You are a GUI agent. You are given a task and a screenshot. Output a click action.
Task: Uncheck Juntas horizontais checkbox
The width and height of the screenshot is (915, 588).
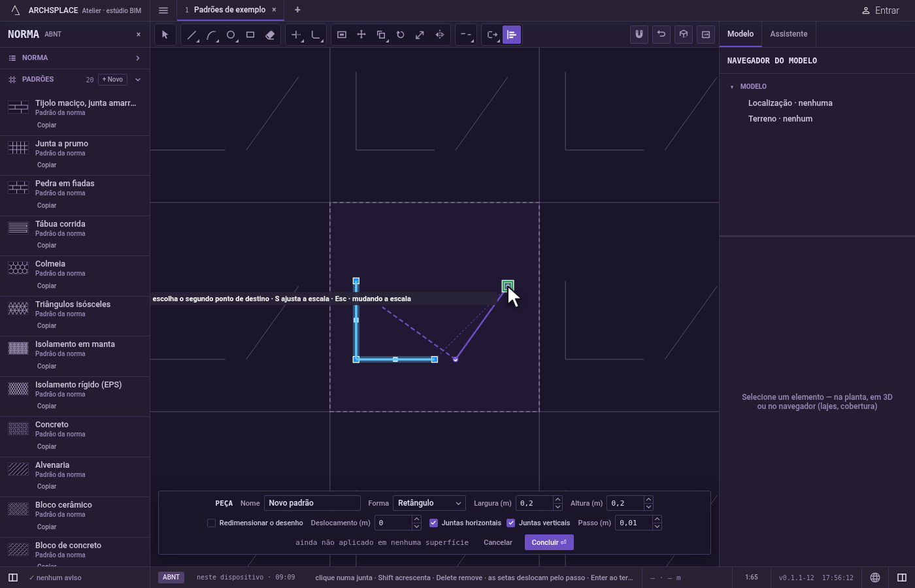point(433,523)
